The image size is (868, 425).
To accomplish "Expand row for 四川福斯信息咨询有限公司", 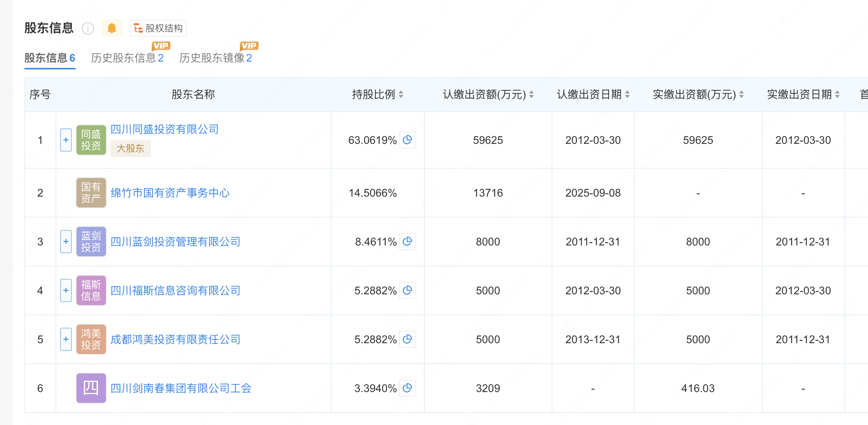I will 66,290.
